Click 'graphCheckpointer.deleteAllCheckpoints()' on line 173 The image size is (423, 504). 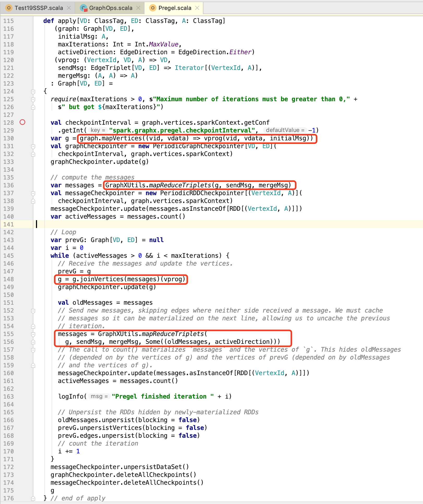(123, 475)
